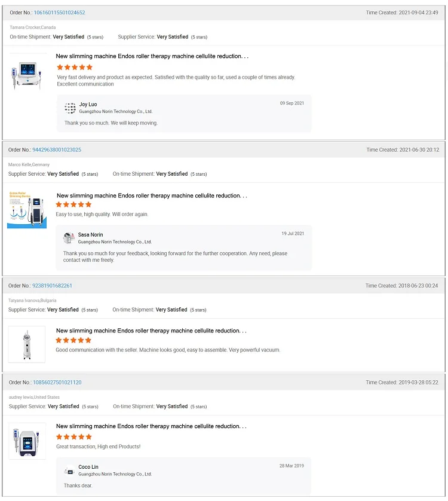Screen dimensions: 448x501
Task: Open product title in Marco Kelle's review
Action: 152,195
